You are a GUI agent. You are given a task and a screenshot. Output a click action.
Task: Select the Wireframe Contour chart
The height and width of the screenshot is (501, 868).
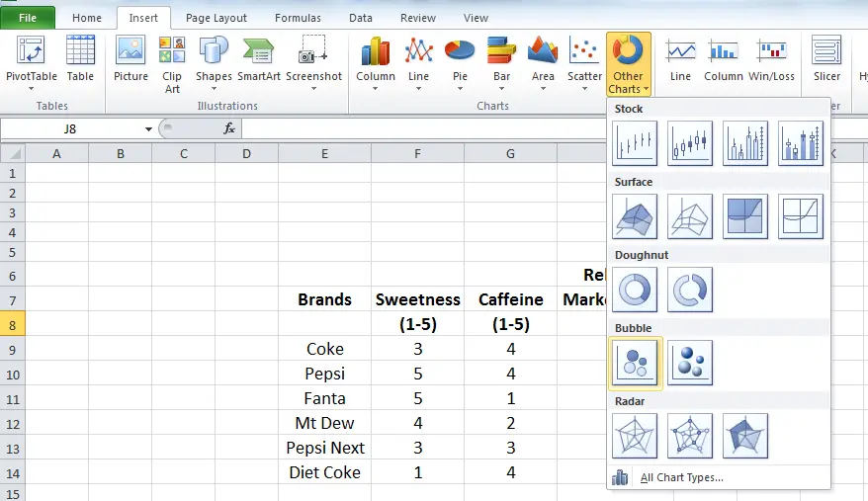pyautogui.click(x=801, y=216)
